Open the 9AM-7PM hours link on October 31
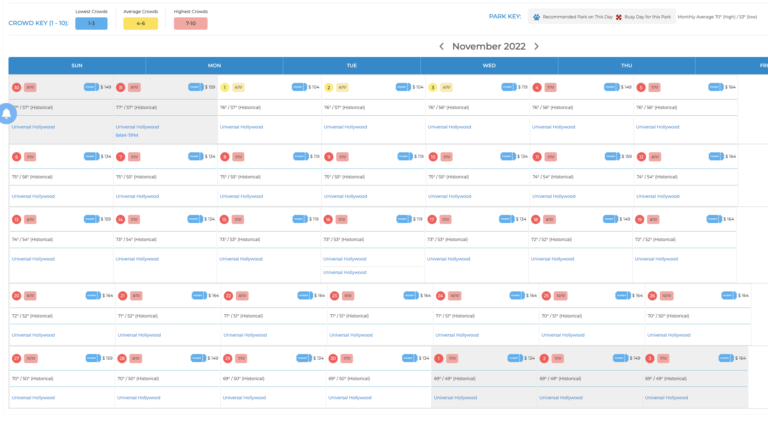This screenshot has height=424, width=768. [x=127, y=136]
